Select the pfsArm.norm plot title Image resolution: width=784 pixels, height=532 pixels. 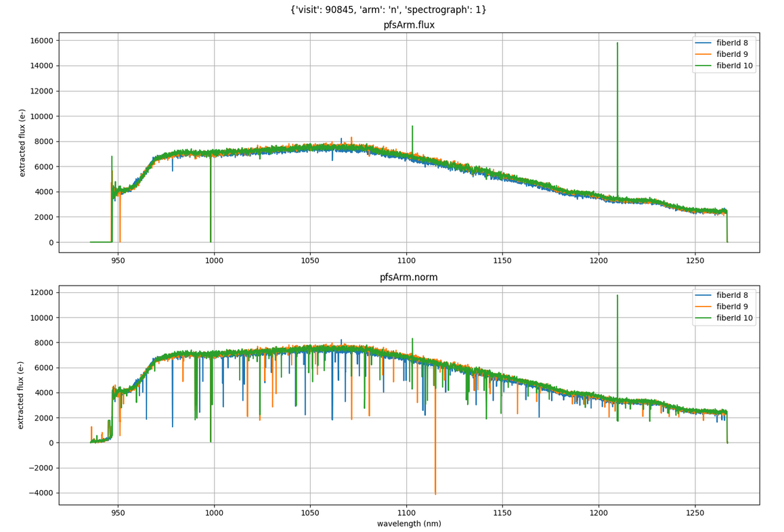click(x=408, y=278)
